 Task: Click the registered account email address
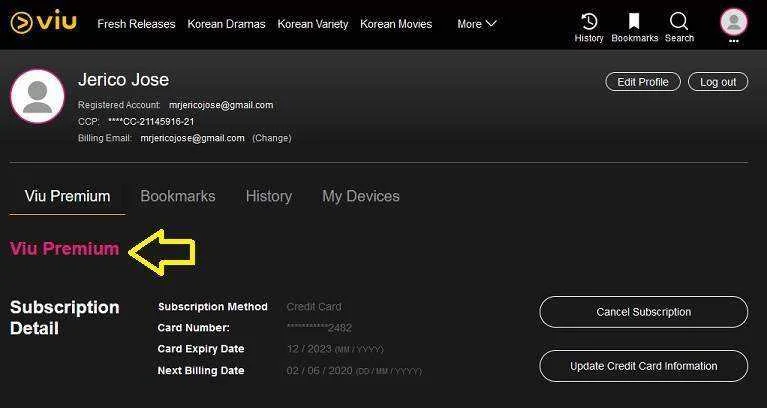[221, 105]
